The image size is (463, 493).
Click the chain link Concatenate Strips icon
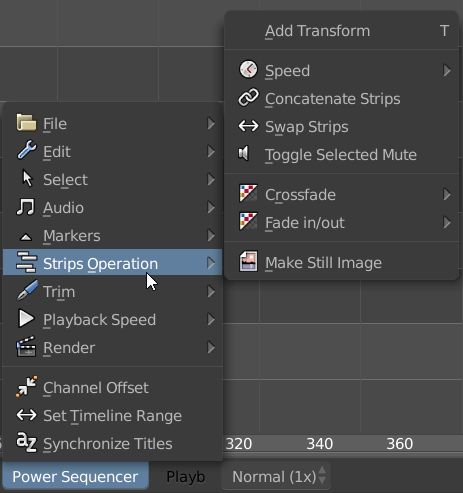click(248, 98)
